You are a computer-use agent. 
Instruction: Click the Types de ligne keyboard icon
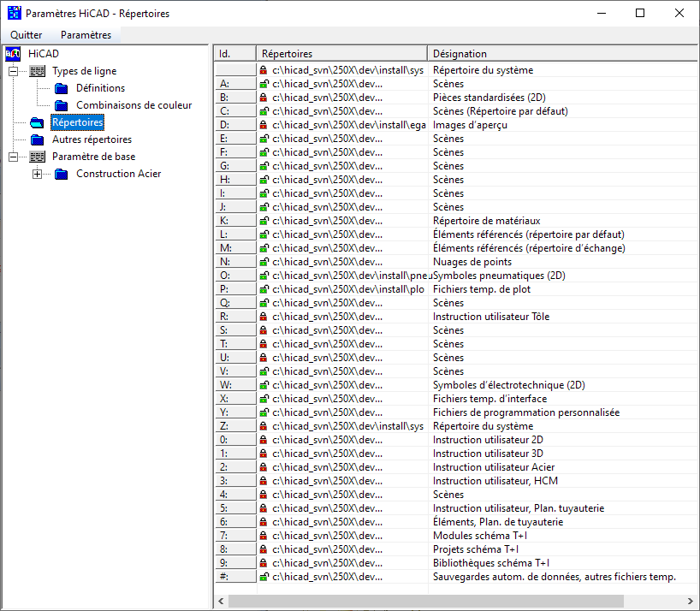click(x=38, y=71)
